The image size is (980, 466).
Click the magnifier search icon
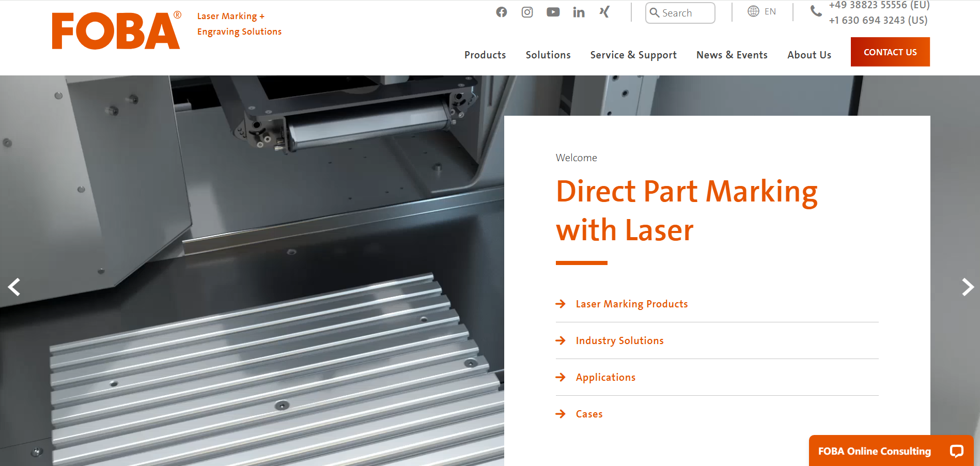coord(655,12)
